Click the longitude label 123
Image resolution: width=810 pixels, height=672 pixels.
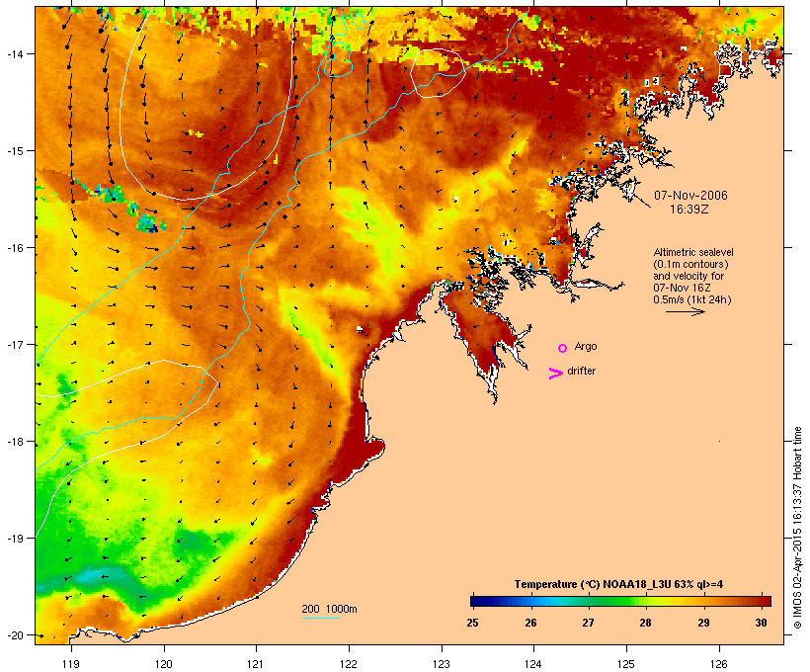click(x=442, y=664)
